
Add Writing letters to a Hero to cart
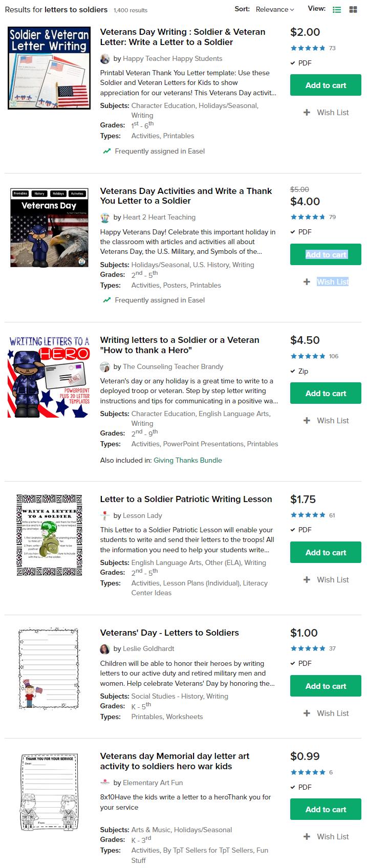[326, 394]
